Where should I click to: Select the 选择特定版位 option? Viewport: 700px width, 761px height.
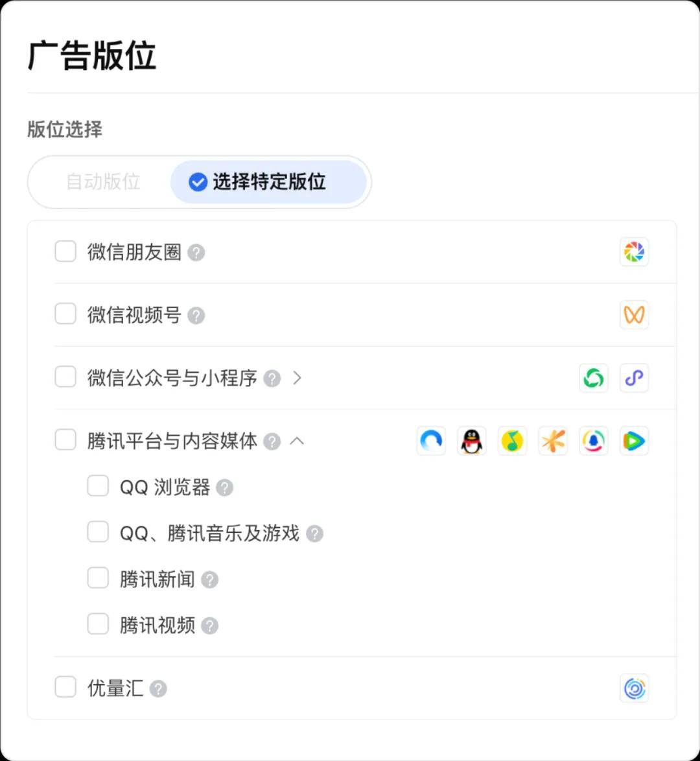[x=268, y=182]
